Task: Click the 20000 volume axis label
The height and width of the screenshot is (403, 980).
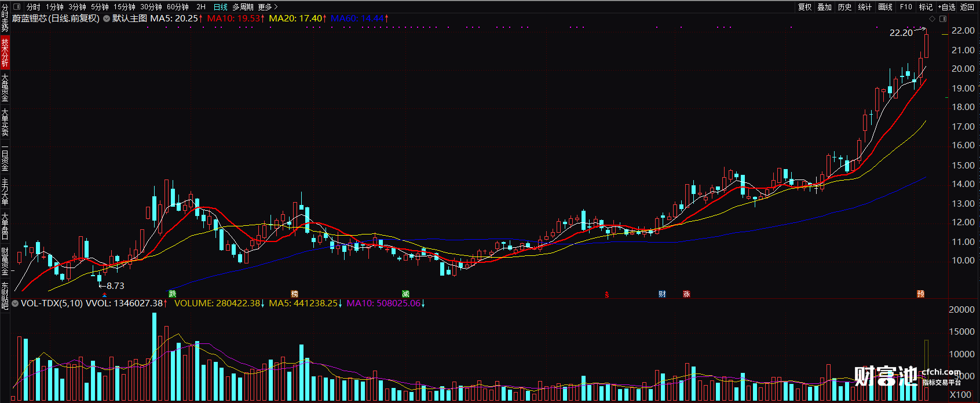Action: click(x=962, y=310)
